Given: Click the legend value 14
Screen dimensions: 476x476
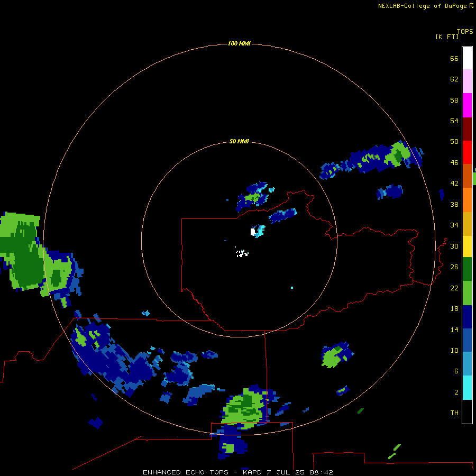Looking at the screenshot, I should pos(454,329).
